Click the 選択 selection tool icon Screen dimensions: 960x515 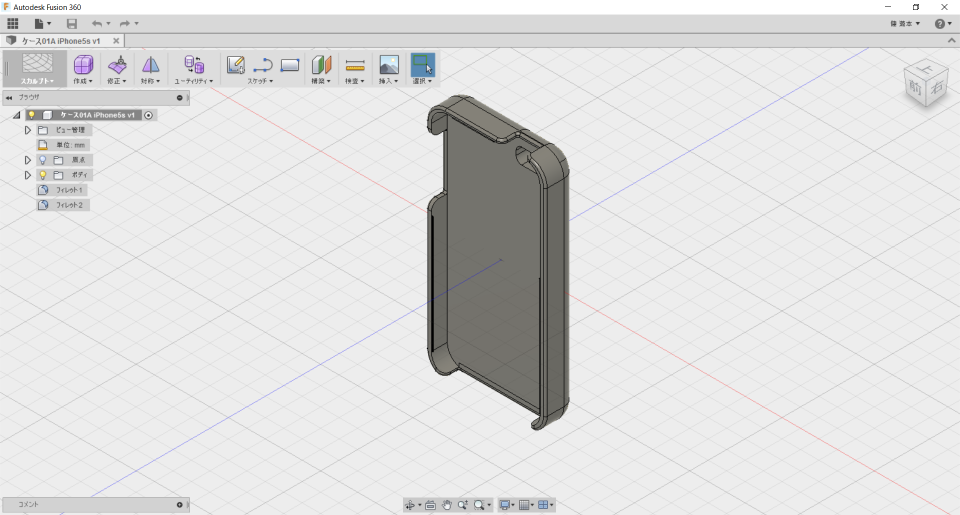click(x=422, y=64)
